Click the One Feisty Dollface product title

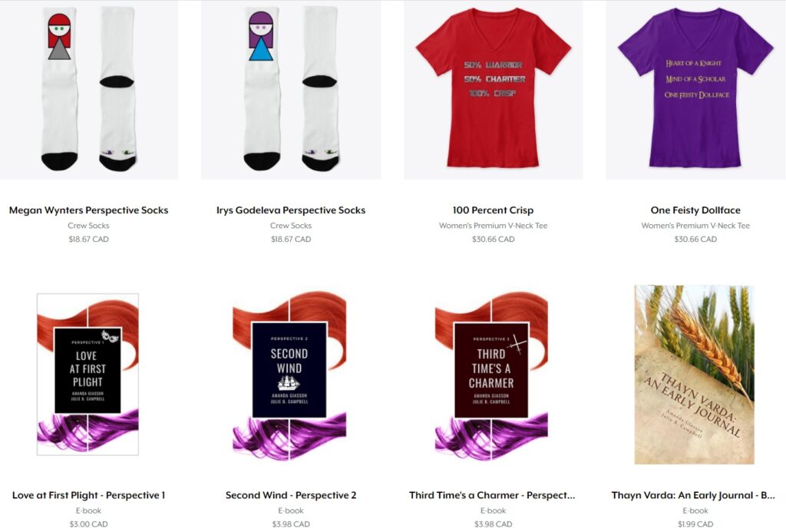pos(695,210)
